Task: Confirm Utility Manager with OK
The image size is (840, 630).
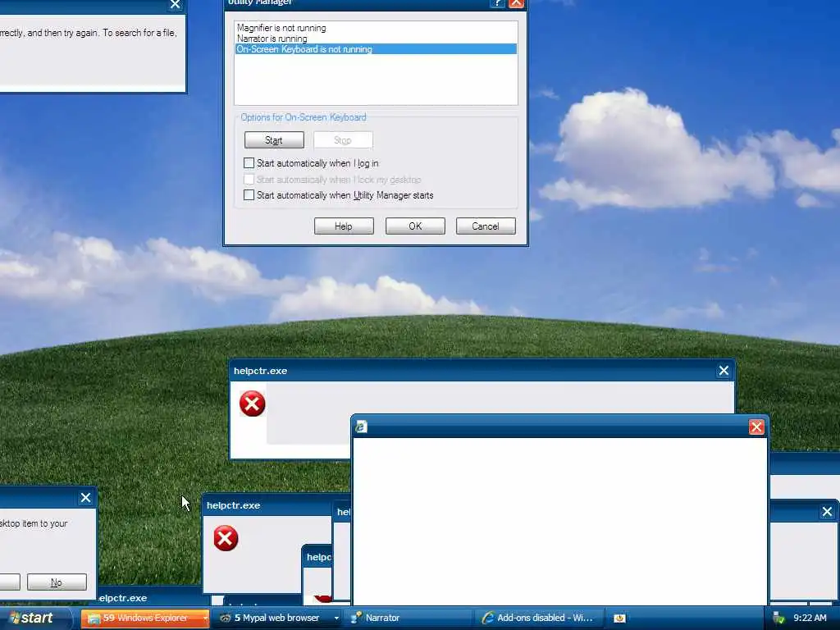Action: (415, 226)
